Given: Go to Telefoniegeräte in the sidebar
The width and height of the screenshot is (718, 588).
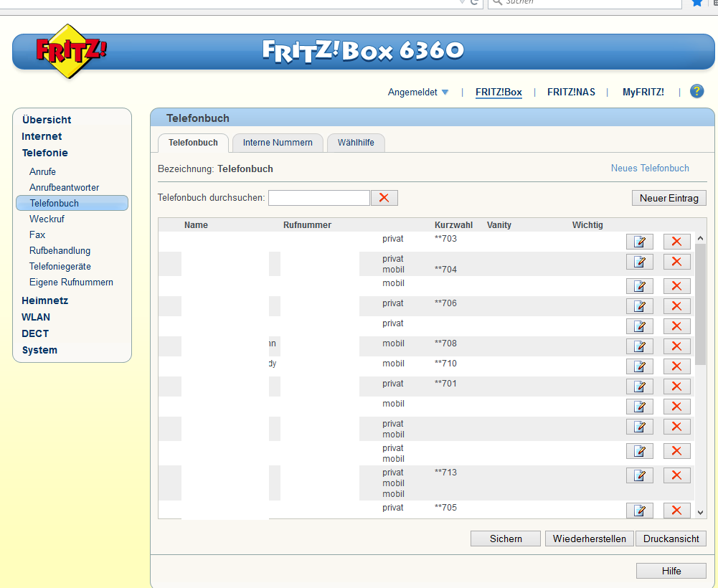Looking at the screenshot, I should (x=60, y=266).
